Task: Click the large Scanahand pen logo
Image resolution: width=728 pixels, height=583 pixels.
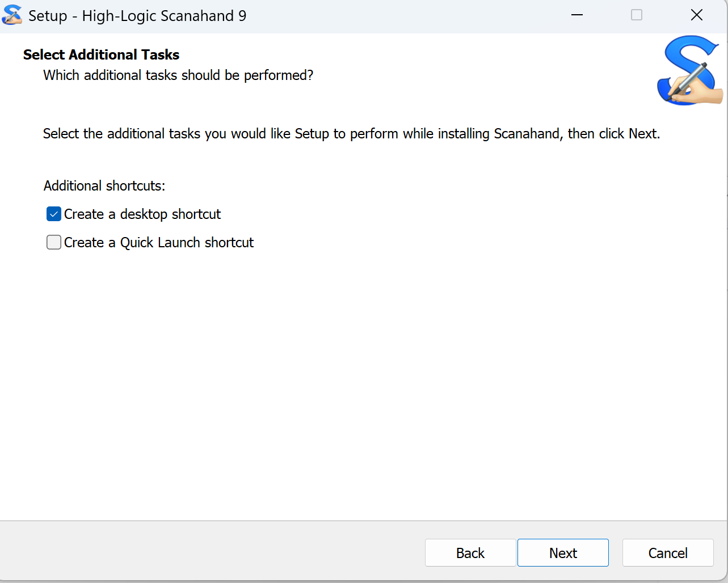Action: 689,71
